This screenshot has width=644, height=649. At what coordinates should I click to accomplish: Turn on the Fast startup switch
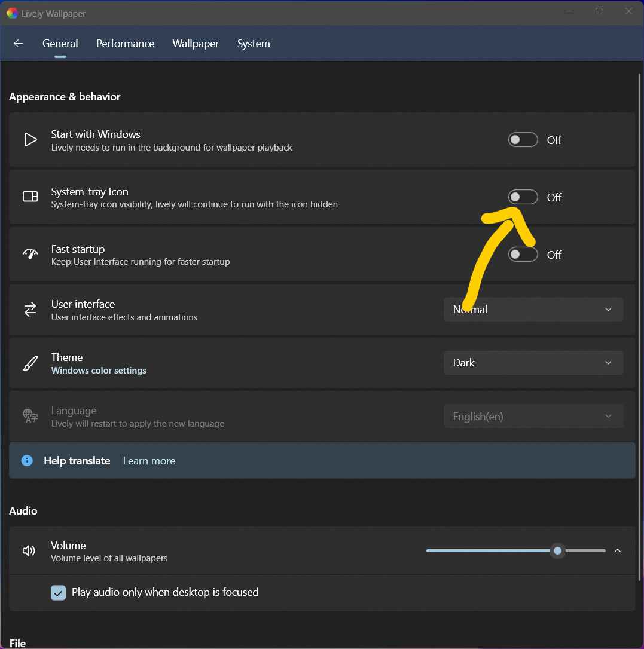523,254
